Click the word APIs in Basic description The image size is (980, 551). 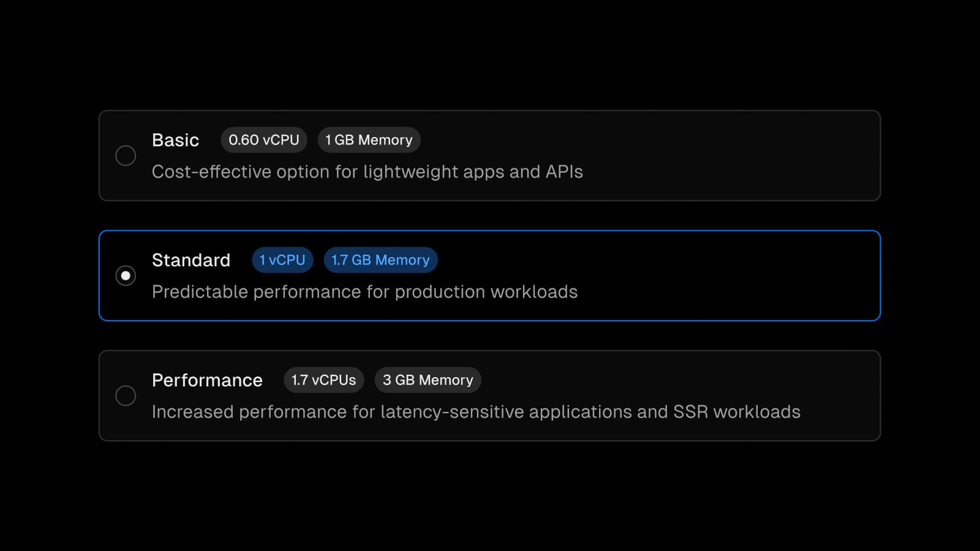(x=563, y=171)
